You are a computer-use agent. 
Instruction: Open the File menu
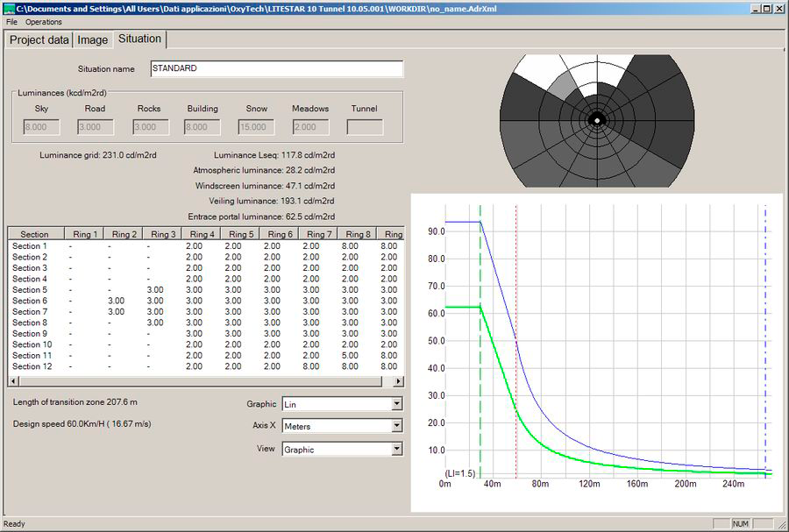pyautogui.click(x=11, y=21)
